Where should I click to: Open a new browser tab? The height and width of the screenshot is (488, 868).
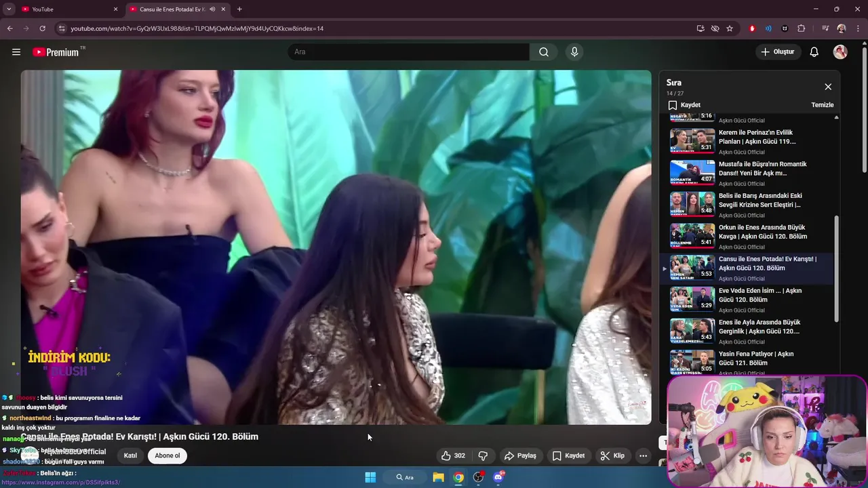click(239, 9)
